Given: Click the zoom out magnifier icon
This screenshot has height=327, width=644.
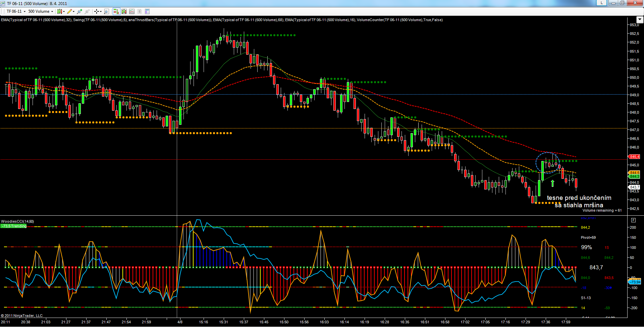Looking at the screenshot, I should click(87, 11).
